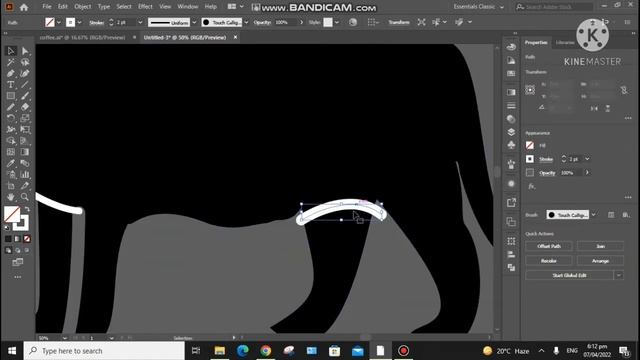Screen dimensions: 640x360
Task: Open control bar fill color dropdown
Action: click(x=59, y=22)
